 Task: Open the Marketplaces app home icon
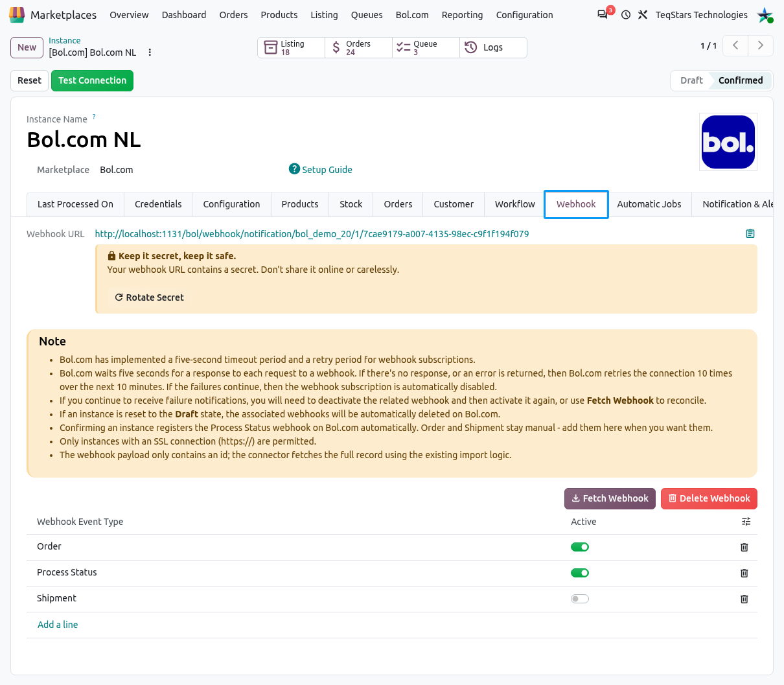click(x=17, y=14)
